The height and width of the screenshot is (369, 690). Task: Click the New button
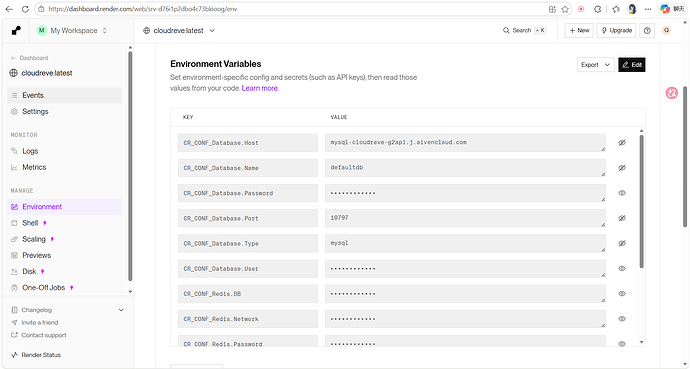click(579, 30)
